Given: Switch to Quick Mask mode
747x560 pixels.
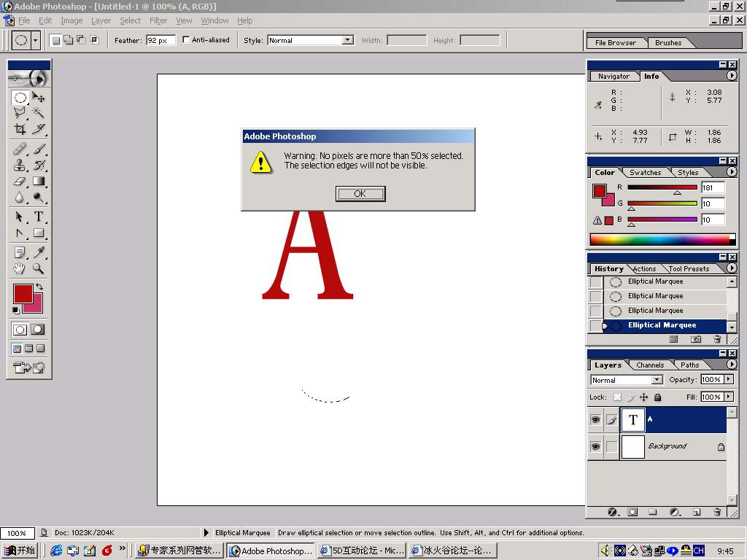Looking at the screenshot, I should [x=38, y=329].
